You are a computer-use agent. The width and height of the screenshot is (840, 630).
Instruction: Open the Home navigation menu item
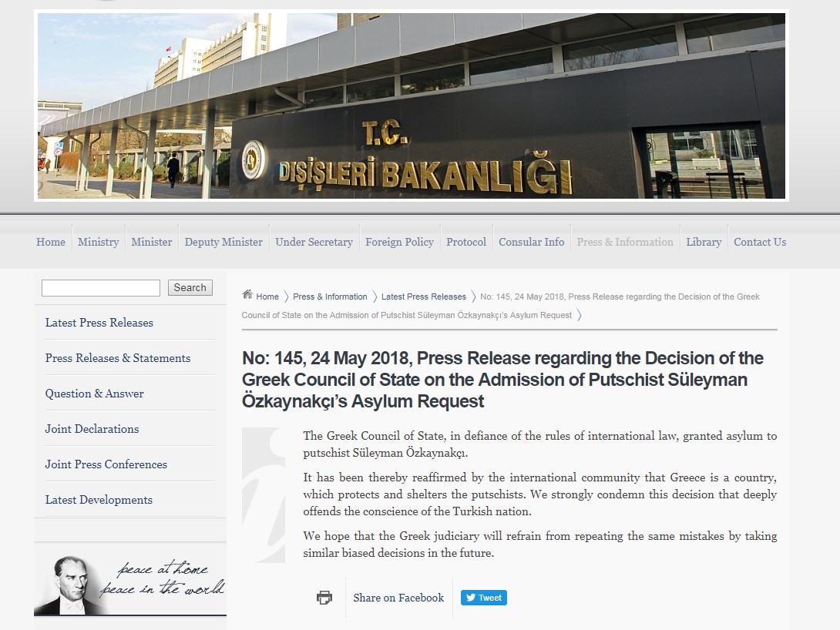pyautogui.click(x=51, y=242)
